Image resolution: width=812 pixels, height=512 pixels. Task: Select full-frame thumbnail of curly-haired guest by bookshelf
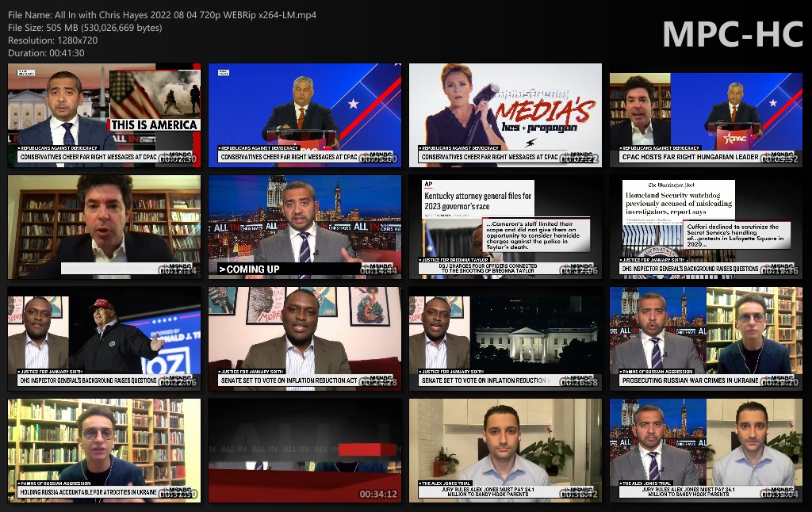[x=104, y=227]
